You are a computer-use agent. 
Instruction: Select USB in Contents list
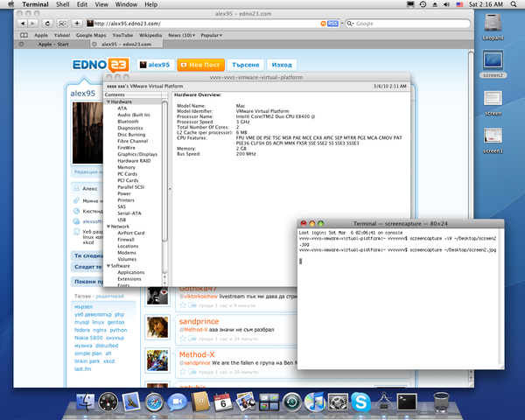[122, 220]
